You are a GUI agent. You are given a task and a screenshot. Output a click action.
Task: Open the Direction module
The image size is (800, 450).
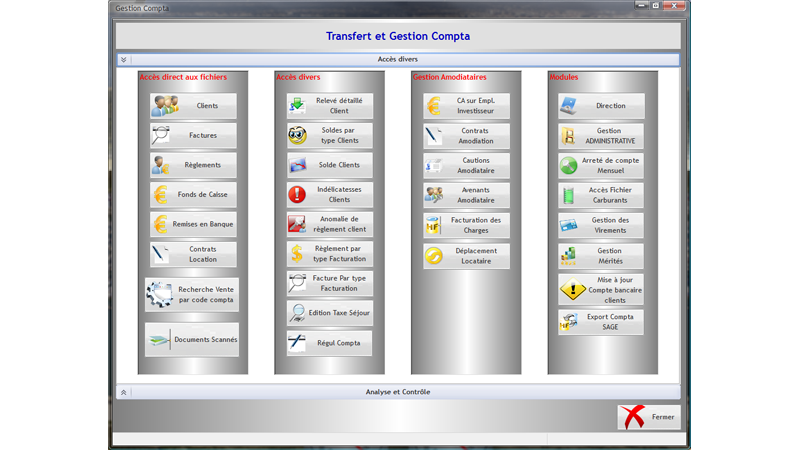(x=601, y=106)
